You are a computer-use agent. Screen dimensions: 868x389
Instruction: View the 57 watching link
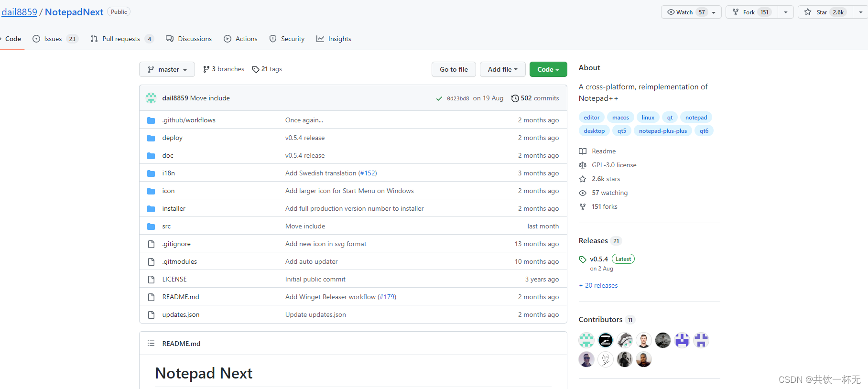pos(604,193)
